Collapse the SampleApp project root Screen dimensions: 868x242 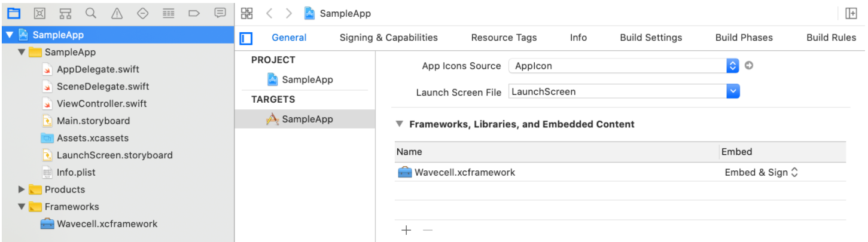(9, 35)
